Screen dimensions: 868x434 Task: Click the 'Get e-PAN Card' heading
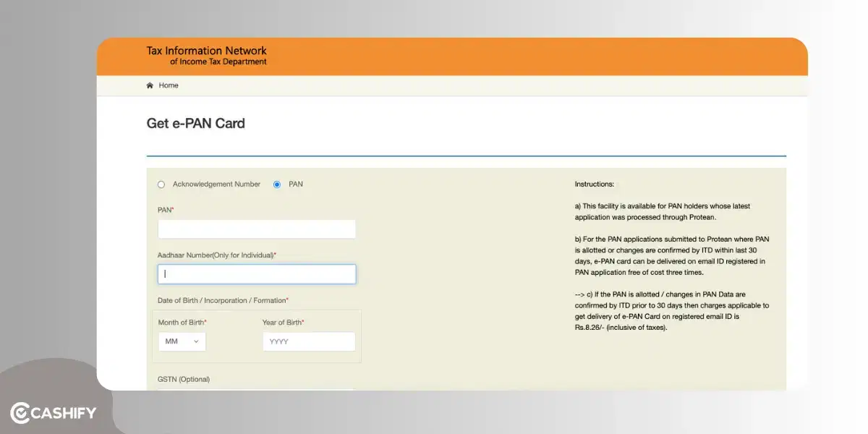196,123
